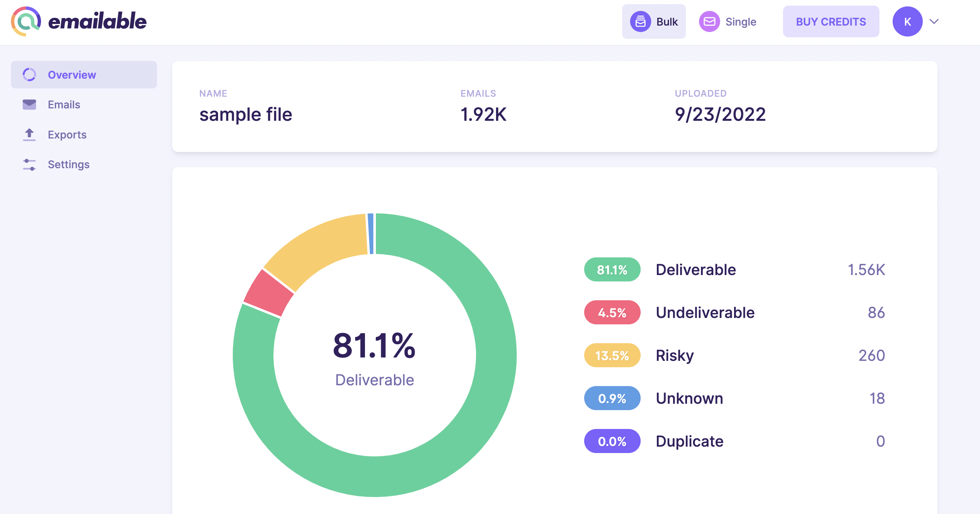The height and width of the screenshot is (514, 980).
Task: Click the Bulk mailbox icon
Action: coord(640,22)
